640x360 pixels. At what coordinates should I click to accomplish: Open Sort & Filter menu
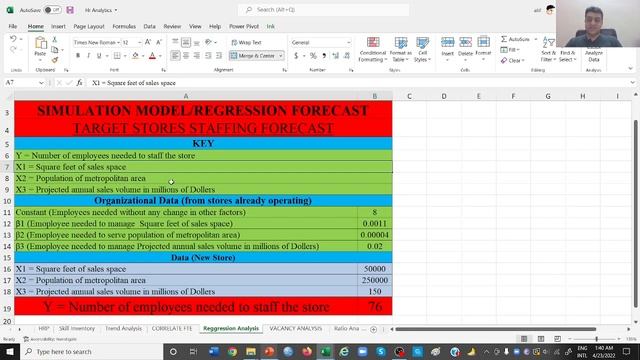click(548, 49)
